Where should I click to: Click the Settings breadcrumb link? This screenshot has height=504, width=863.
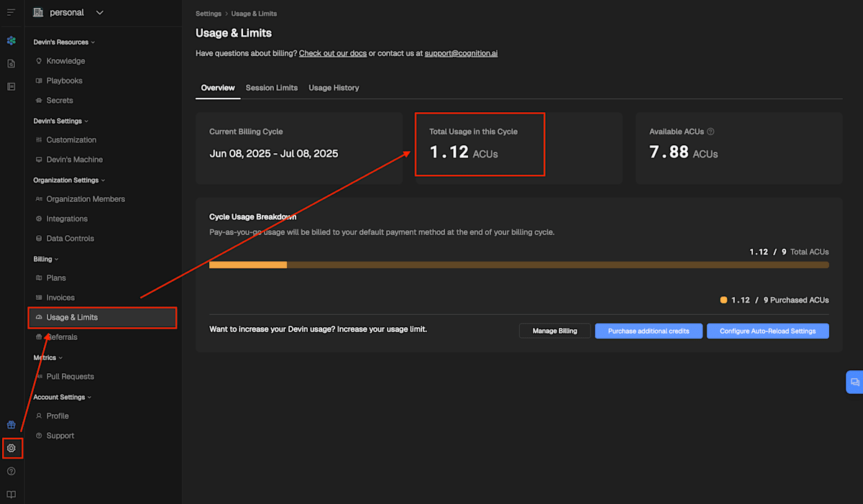pyautogui.click(x=209, y=14)
